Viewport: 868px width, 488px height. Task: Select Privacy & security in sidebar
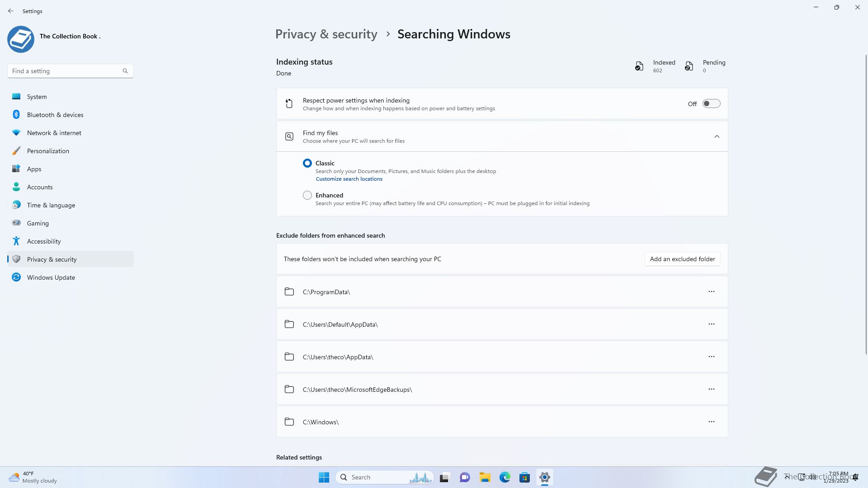71,259
